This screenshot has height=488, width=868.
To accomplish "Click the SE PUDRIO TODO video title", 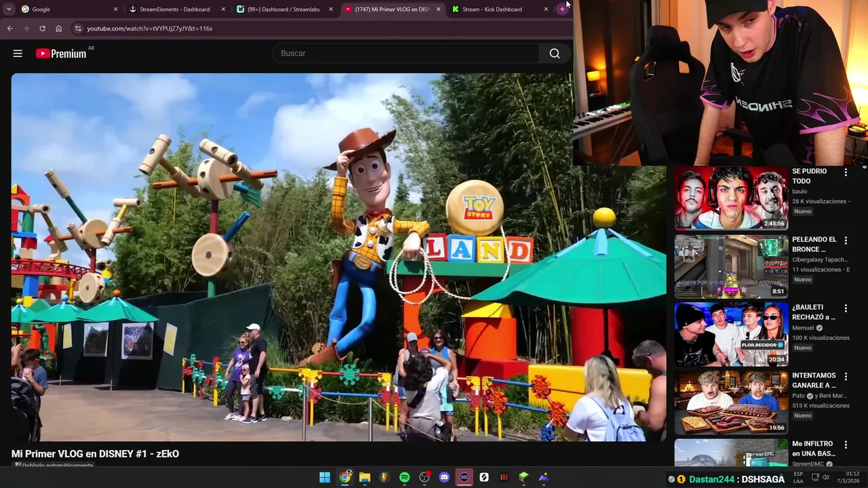I will (810, 176).
